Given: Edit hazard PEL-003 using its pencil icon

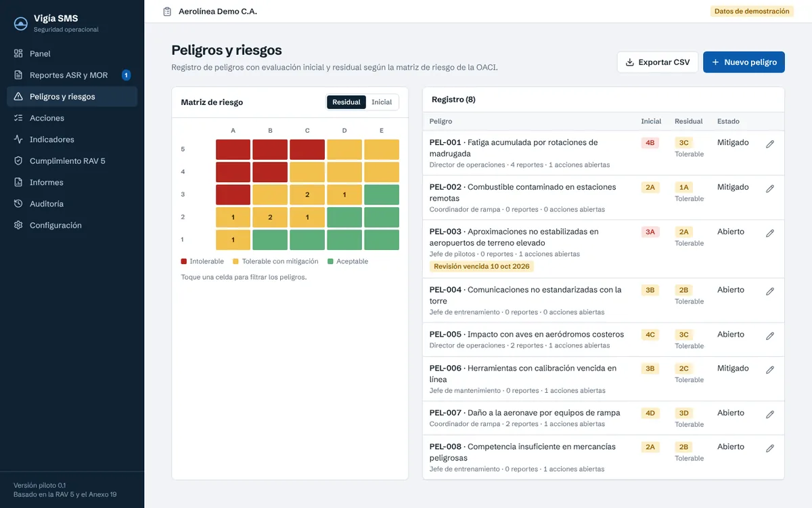Looking at the screenshot, I should [x=769, y=234].
